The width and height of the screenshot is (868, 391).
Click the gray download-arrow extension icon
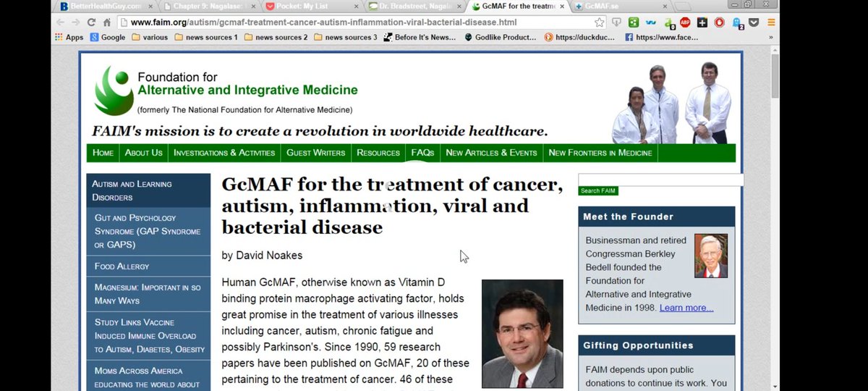click(x=616, y=22)
